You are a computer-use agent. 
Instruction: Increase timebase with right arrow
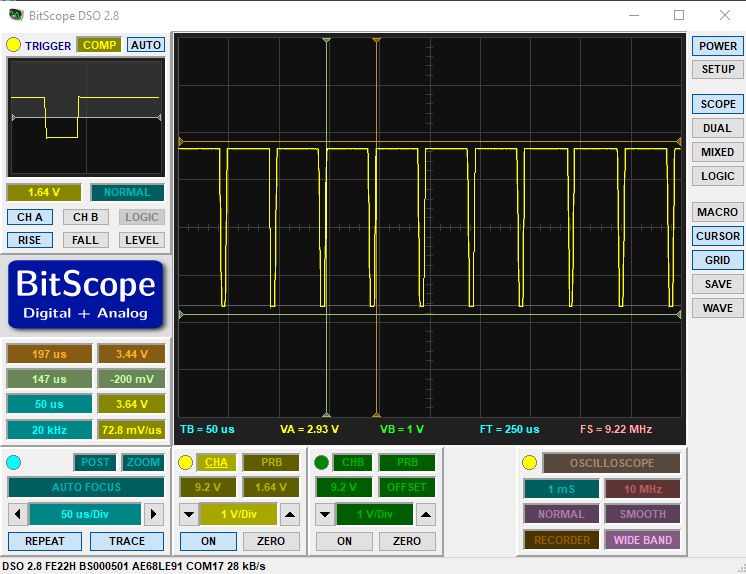pyautogui.click(x=154, y=514)
